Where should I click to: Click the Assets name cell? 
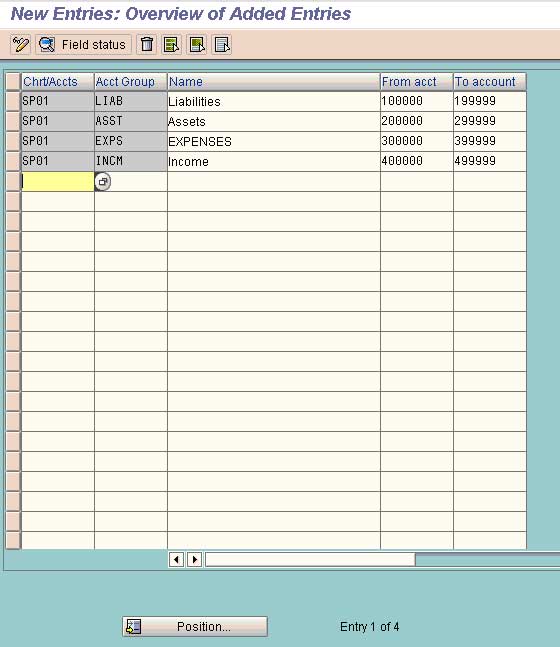pyautogui.click(x=274, y=121)
